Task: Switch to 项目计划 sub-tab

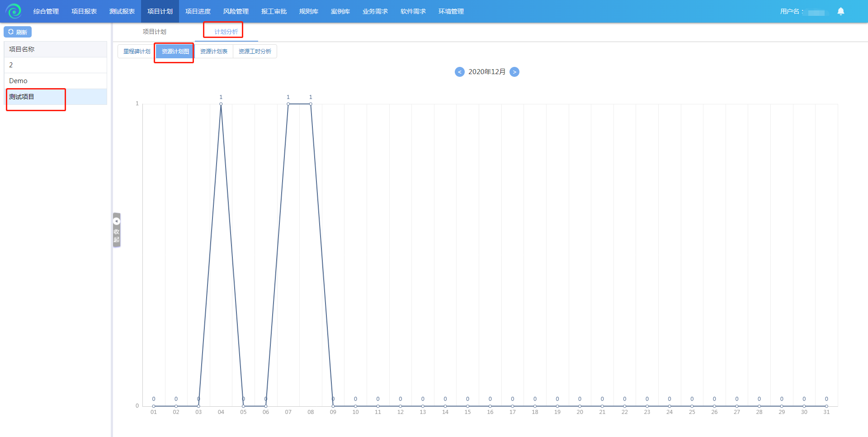Action: coord(154,32)
